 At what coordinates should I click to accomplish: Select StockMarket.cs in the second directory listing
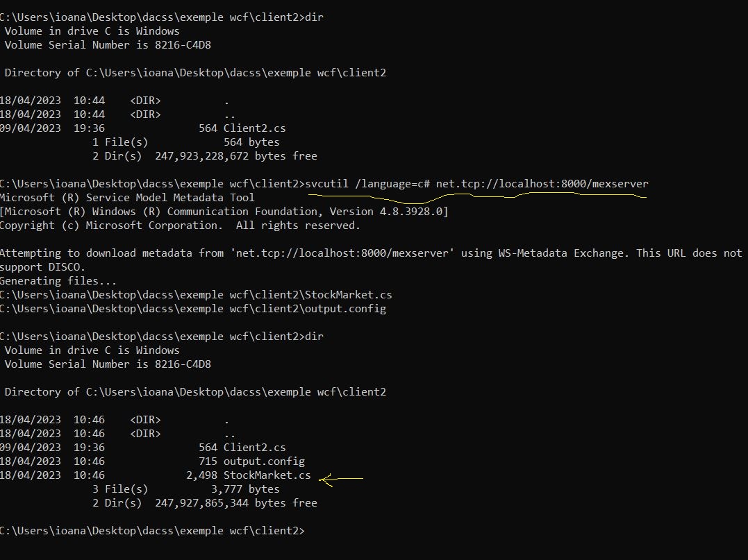click(267, 475)
